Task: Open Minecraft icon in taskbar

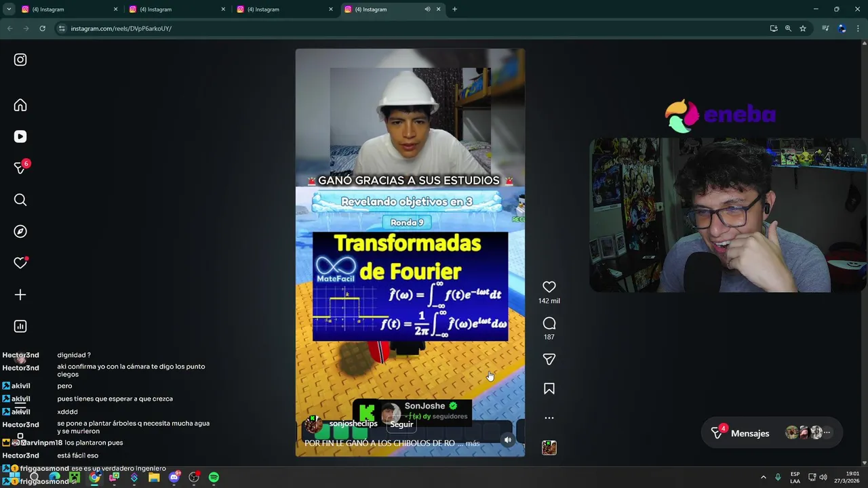Action: pyautogui.click(x=75, y=477)
